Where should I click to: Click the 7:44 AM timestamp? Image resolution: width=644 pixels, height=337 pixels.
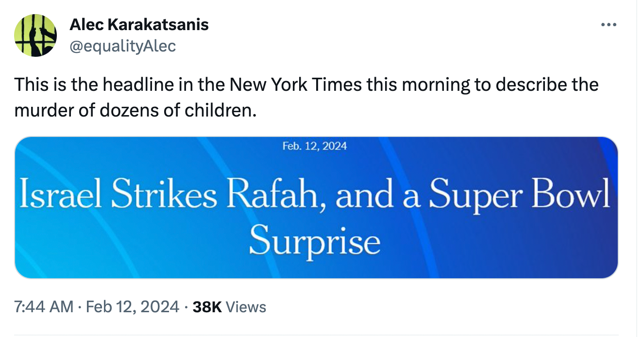[x=44, y=306]
